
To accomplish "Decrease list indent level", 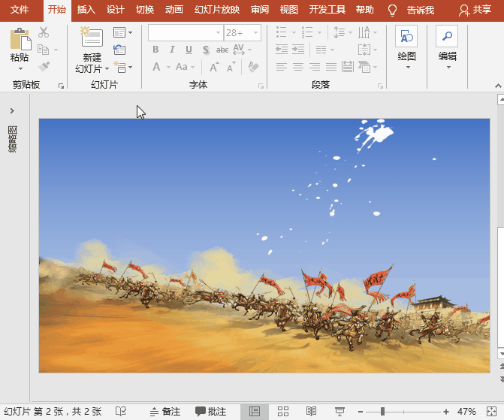I will point(282,49).
